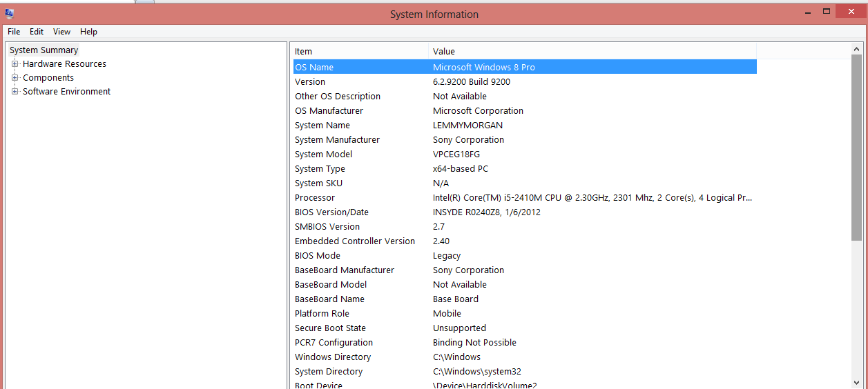
Task: Click the value Legacy
Action: (447, 255)
